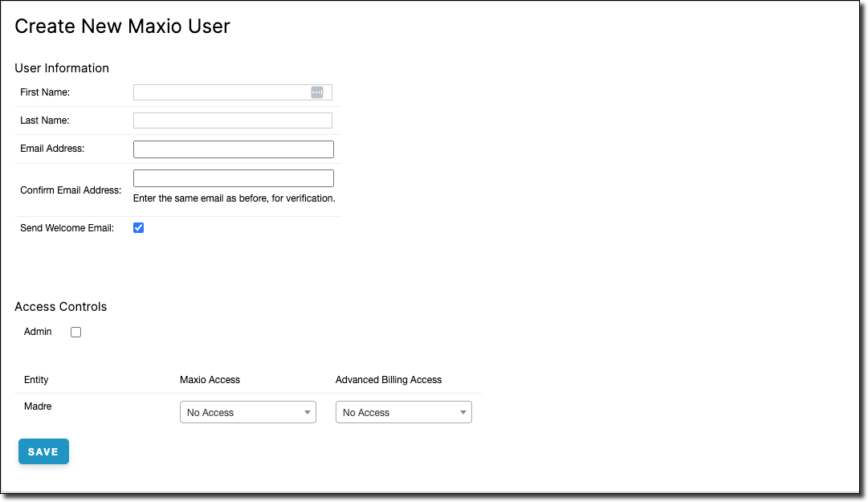This screenshot has height=502, width=868.
Task: Click the 'Send Welcome Email:' label
Action: (x=67, y=228)
